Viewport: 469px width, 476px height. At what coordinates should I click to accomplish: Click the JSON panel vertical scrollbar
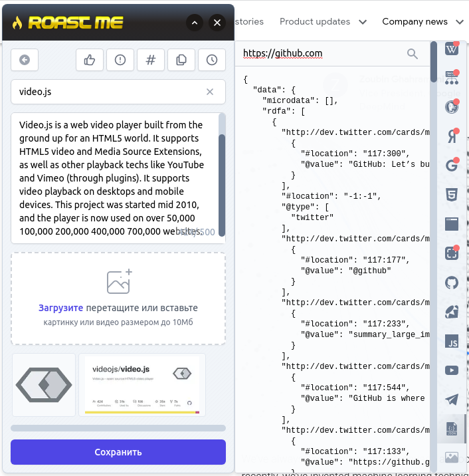[x=434, y=62]
